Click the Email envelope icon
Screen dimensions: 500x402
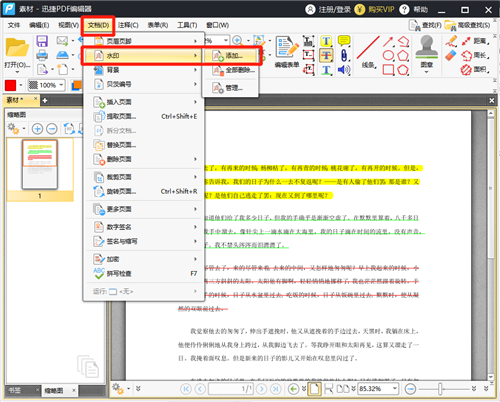pyautogui.click(x=62, y=41)
